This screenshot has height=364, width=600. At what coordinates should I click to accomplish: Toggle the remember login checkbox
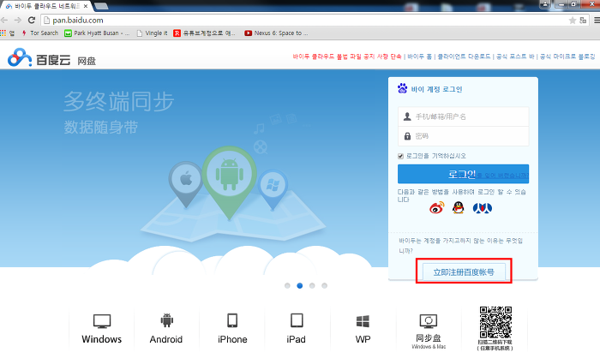[400, 156]
